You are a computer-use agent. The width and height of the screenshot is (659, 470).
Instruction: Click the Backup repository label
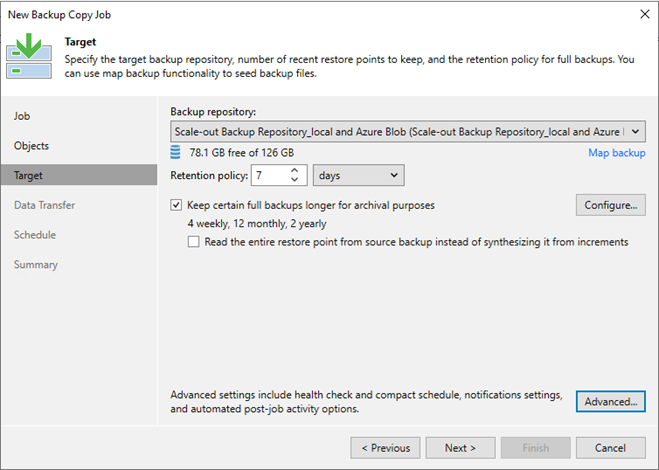click(x=213, y=112)
